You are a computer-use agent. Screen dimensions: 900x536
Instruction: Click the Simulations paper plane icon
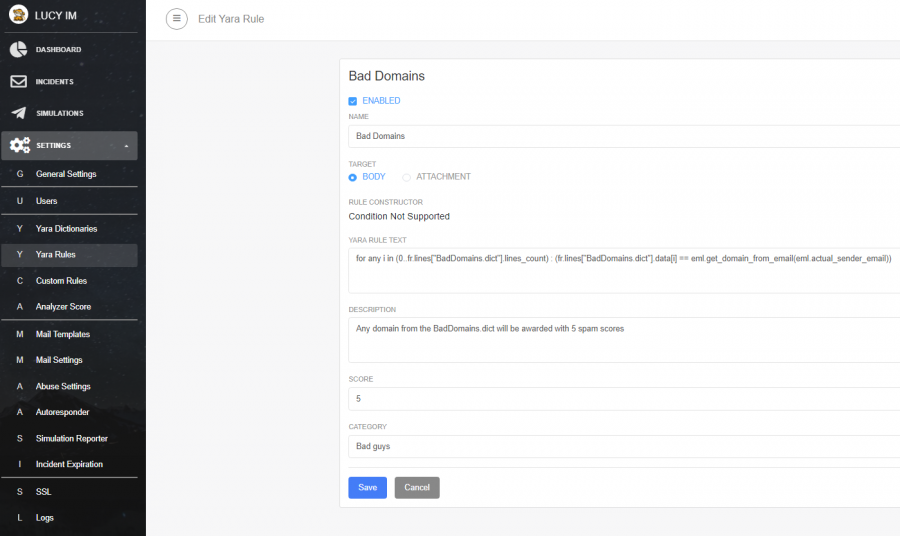point(18,113)
